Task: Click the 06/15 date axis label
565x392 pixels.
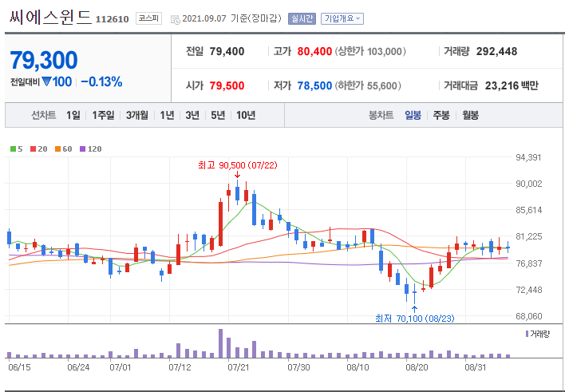Action: coord(19,367)
